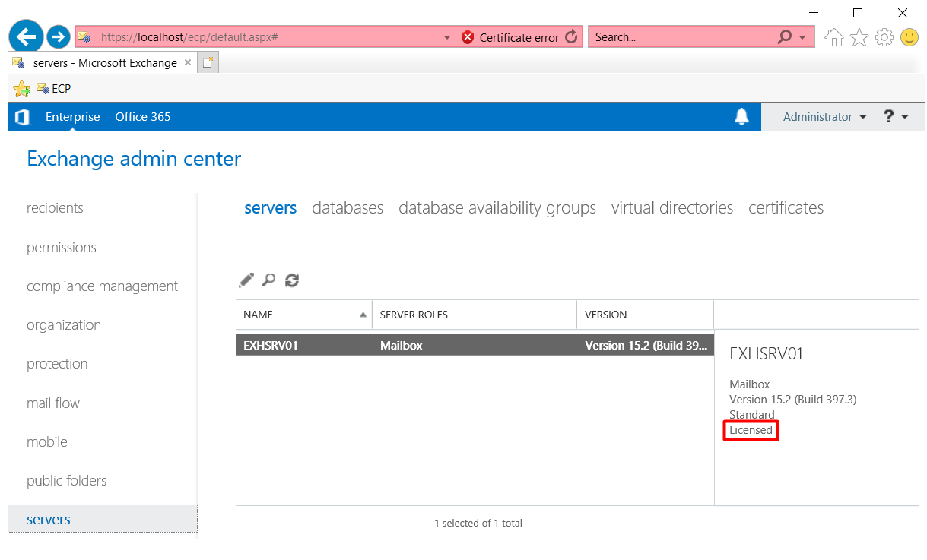The image size is (927, 560).
Task: Switch to Office 365 tab
Action: pyautogui.click(x=143, y=117)
